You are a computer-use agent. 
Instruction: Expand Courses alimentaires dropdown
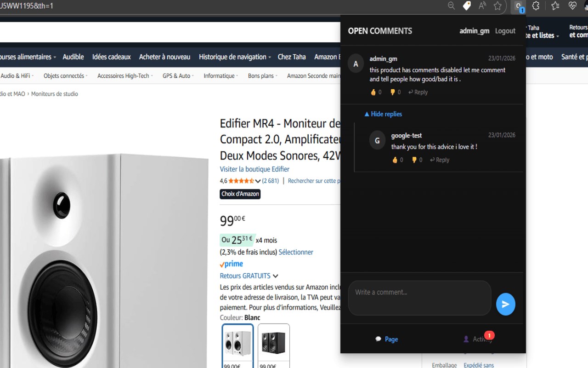click(x=28, y=57)
